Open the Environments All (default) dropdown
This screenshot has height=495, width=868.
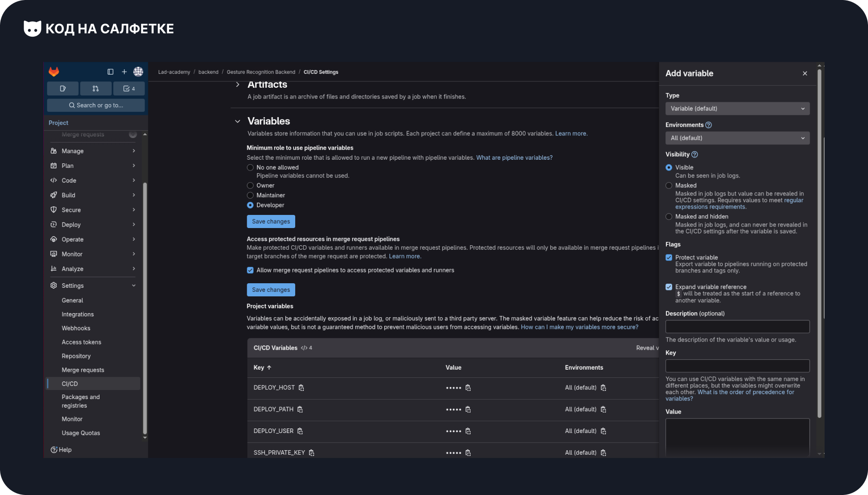(x=737, y=138)
